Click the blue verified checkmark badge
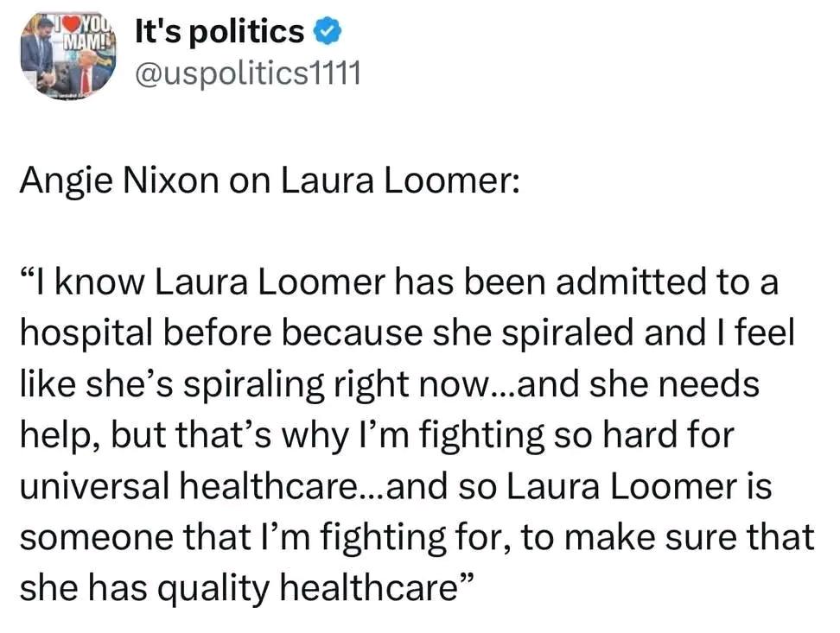840x633 pixels. click(x=327, y=32)
